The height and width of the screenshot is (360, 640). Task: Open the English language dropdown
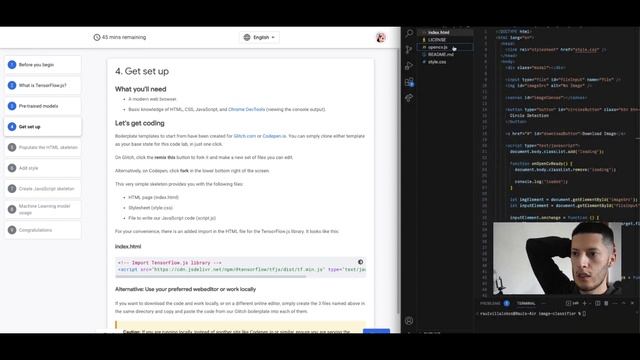pyautogui.click(x=260, y=37)
